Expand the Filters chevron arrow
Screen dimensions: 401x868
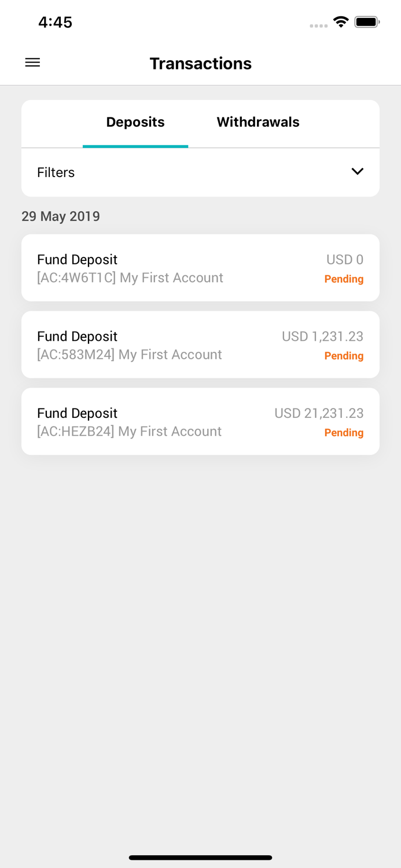[x=358, y=171]
